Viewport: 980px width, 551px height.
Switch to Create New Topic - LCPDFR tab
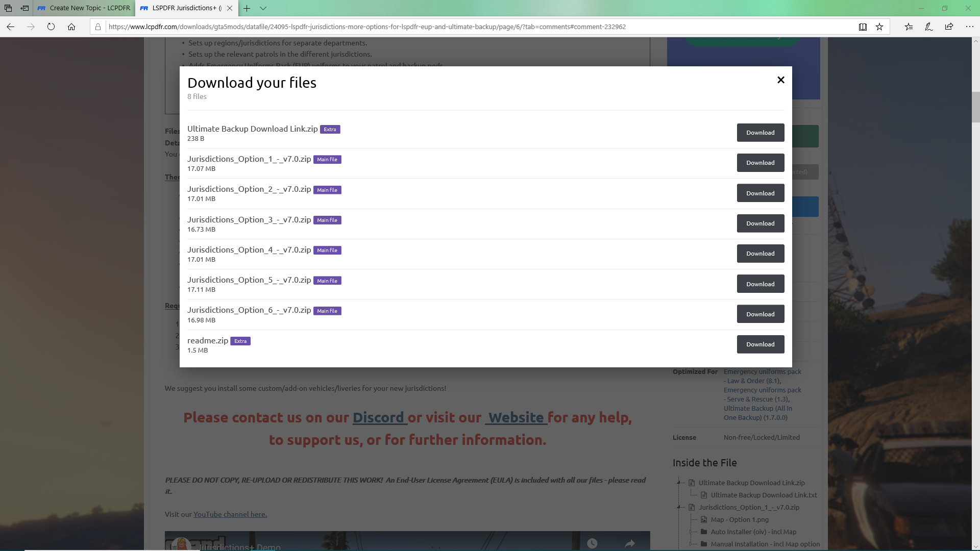pos(84,8)
